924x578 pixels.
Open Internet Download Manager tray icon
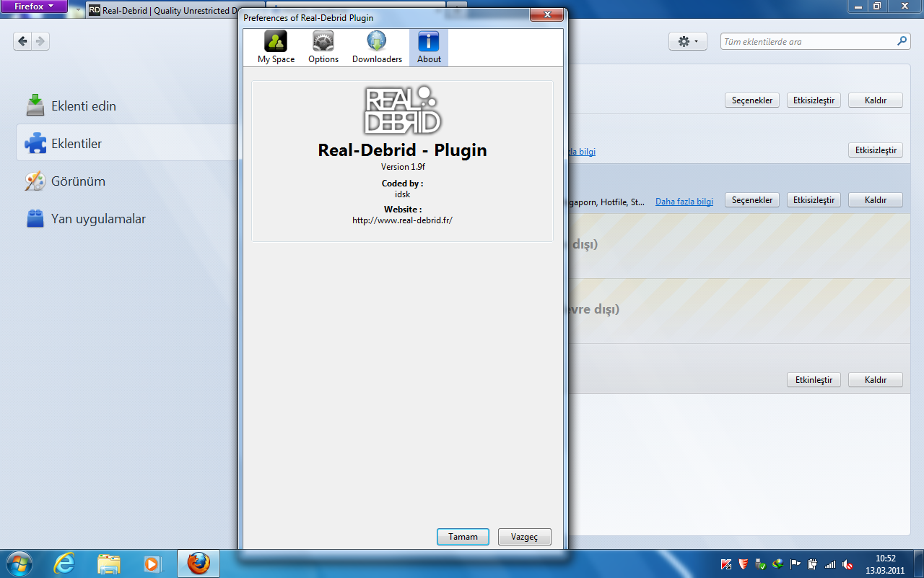point(777,564)
